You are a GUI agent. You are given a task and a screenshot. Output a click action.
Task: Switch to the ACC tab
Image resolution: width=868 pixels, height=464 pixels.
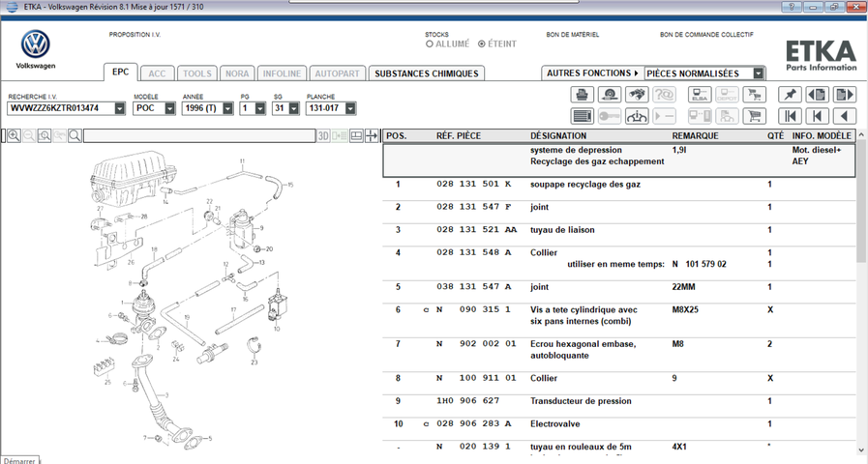[x=157, y=73]
